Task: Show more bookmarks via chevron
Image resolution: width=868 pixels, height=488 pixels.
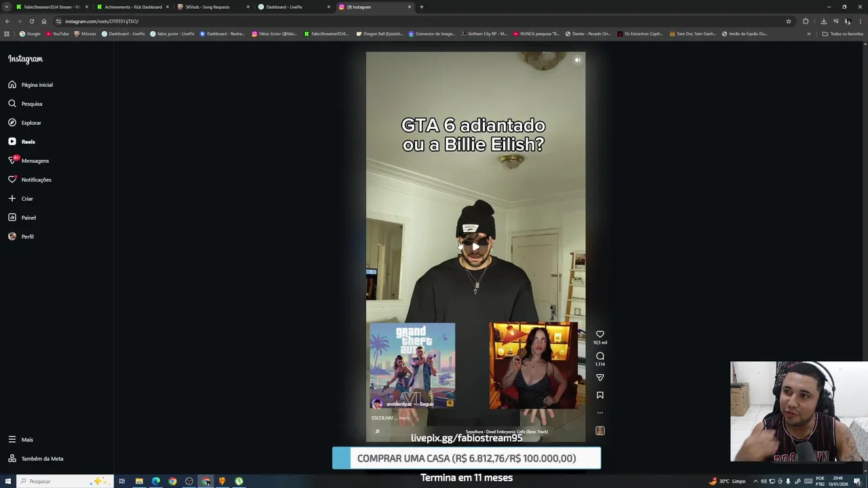Action: pos(808,34)
